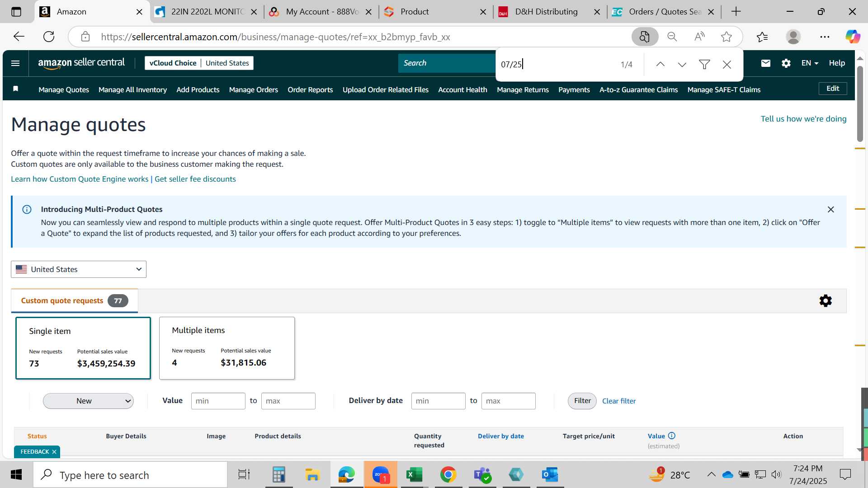Open Seller Central settings gear
Screen dimensions: 868x488
click(x=786, y=63)
